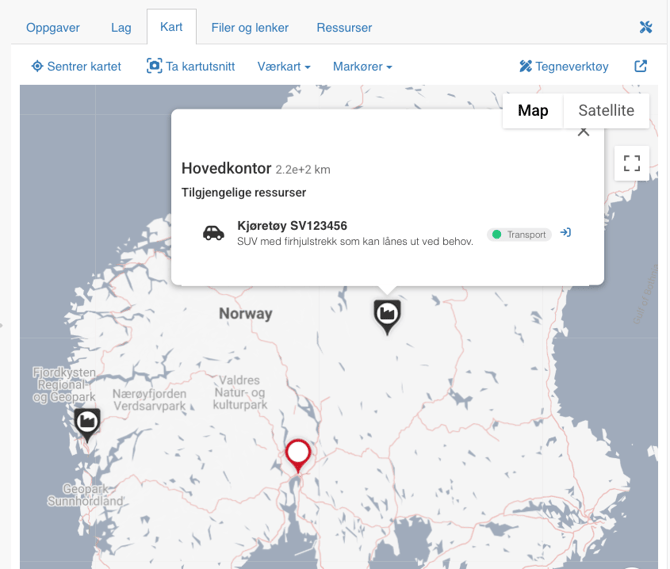670x569 pixels.
Task: Click the Hovedkontor heading in popup
Action: (x=226, y=168)
